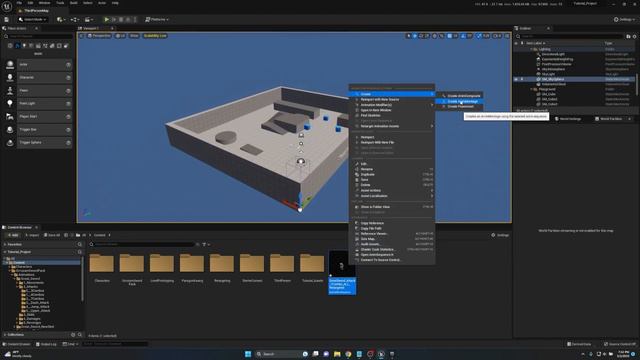
Task: Open the Characters folder thumbnail
Action: pos(102,264)
